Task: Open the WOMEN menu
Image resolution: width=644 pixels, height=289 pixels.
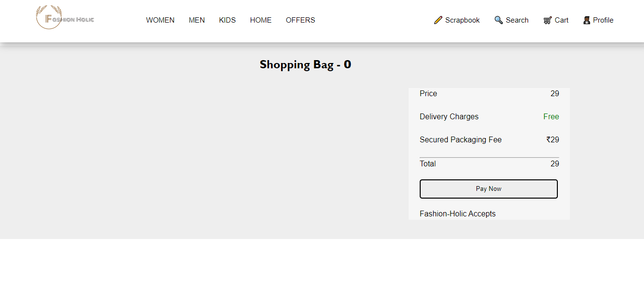Action: pos(160,20)
